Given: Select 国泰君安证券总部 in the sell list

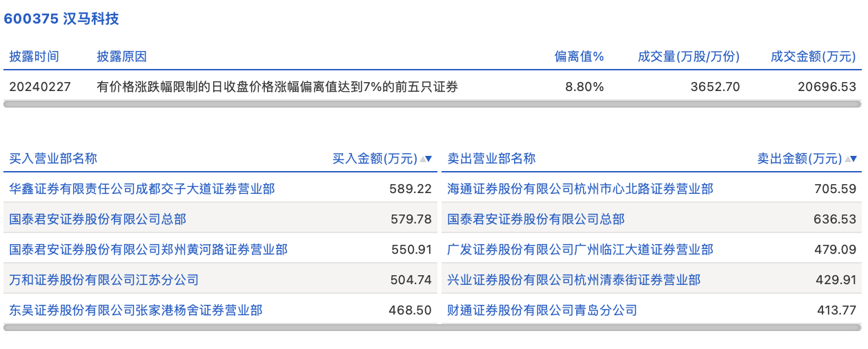Looking at the screenshot, I should pos(536,219).
